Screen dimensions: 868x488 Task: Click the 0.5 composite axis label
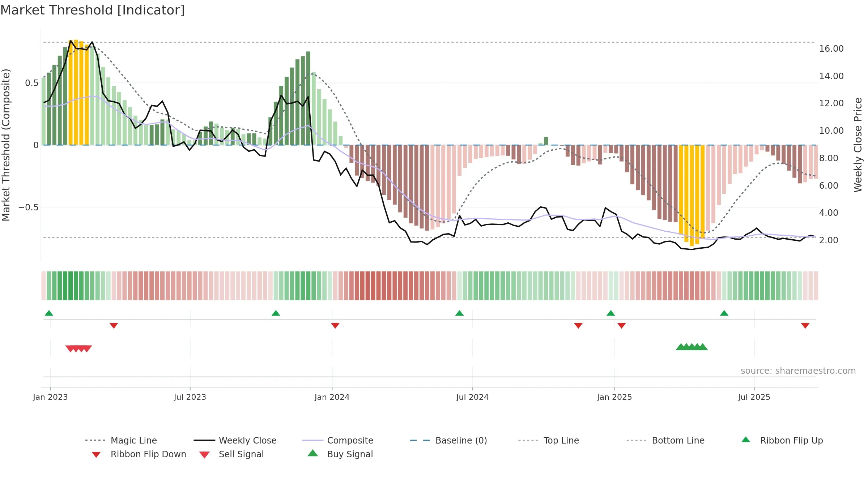31,83
